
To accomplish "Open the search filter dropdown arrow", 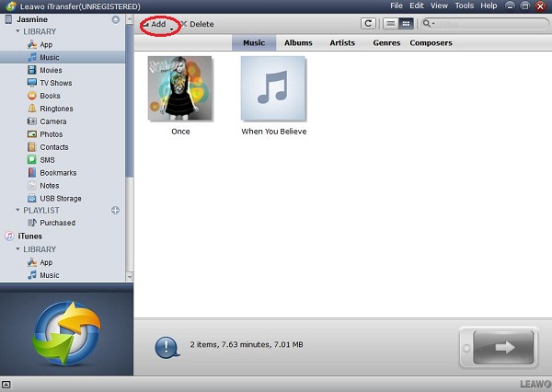I will [433, 24].
